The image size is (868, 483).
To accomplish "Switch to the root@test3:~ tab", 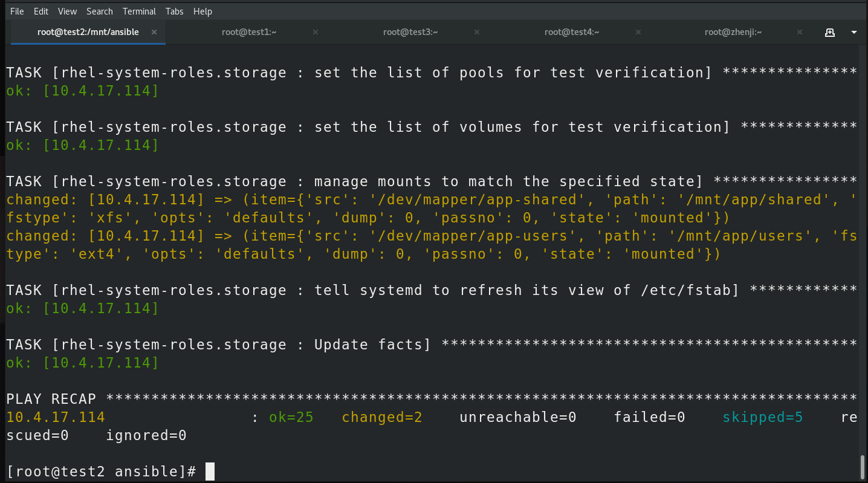I will tap(410, 32).
